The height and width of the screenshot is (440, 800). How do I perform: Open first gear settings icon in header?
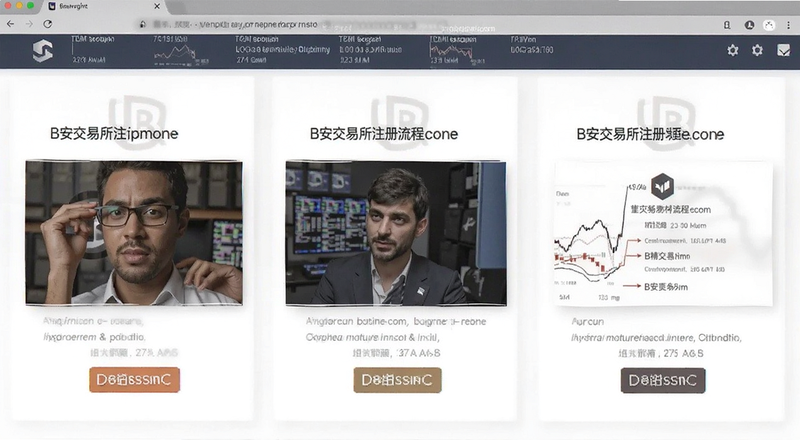(733, 50)
